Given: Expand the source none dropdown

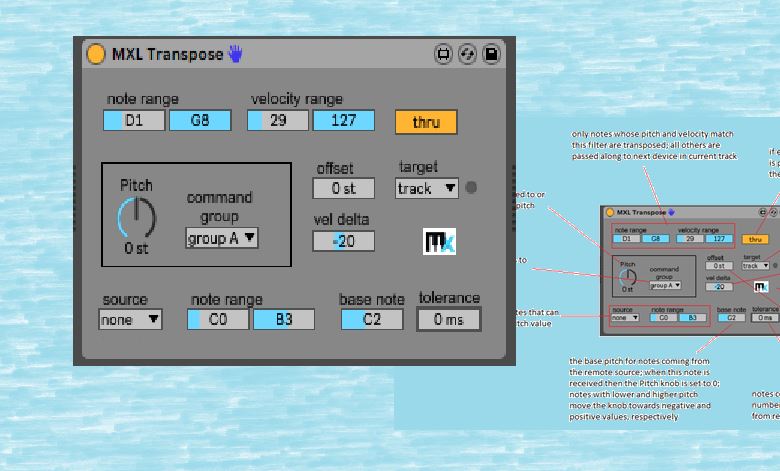Looking at the screenshot, I should (x=131, y=320).
